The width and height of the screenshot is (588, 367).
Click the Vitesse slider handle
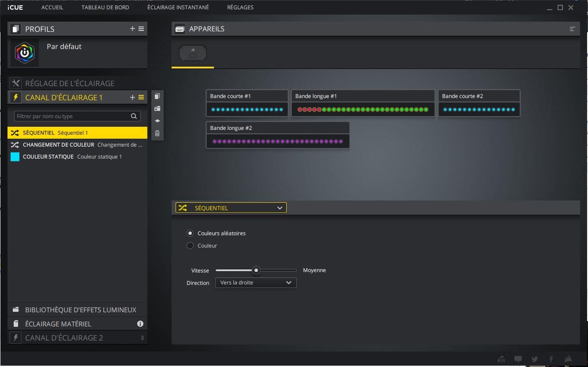tap(256, 270)
